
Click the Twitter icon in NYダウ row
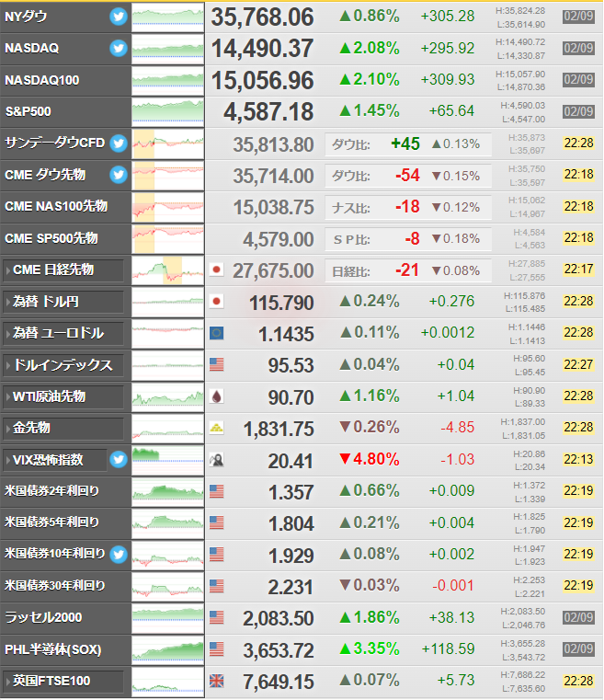tap(119, 17)
